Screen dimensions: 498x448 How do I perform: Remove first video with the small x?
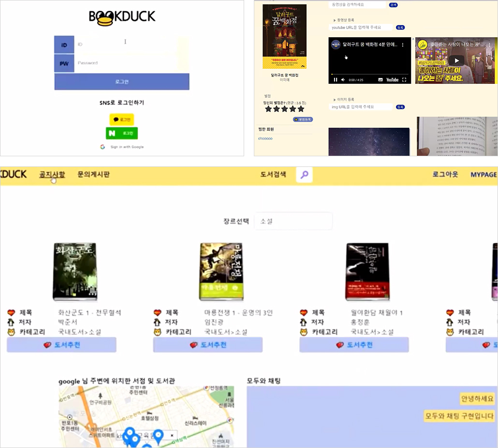[x=413, y=39]
